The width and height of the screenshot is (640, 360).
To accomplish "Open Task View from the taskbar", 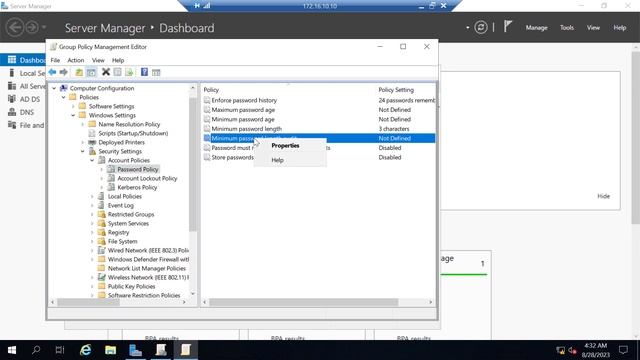I will 60,350.
